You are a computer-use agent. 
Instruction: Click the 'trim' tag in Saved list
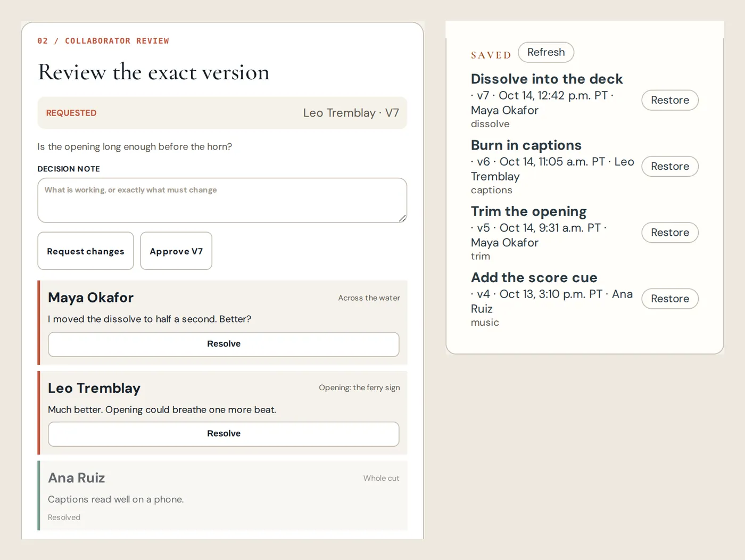pos(481,256)
